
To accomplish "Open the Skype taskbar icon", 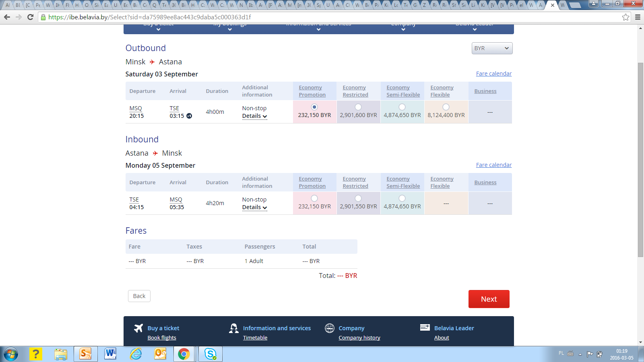I will pyautogui.click(x=211, y=354).
